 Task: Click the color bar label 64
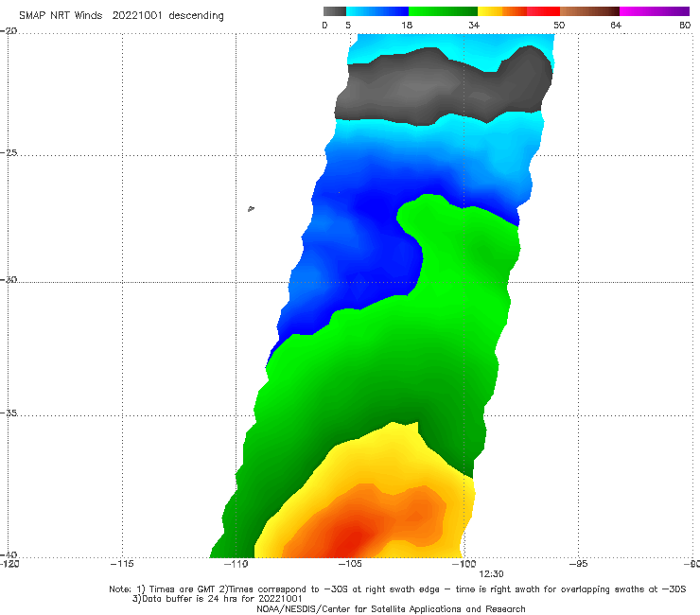pyautogui.click(x=616, y=25)
